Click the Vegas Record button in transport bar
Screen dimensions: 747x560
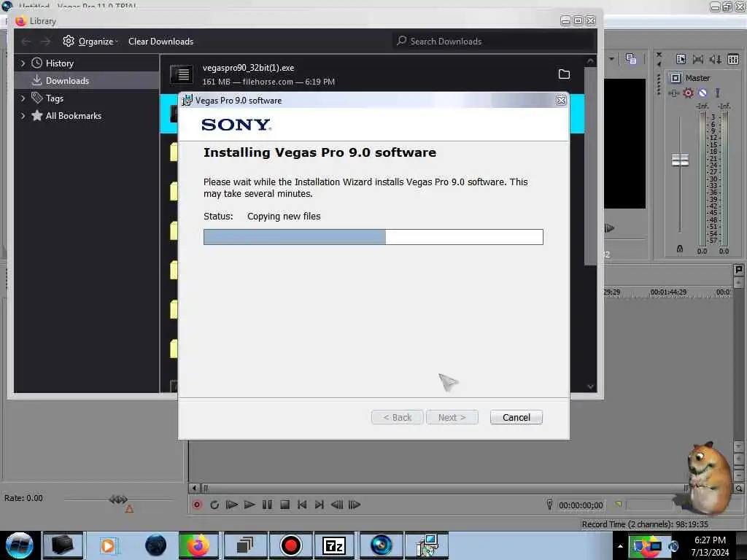197,505
